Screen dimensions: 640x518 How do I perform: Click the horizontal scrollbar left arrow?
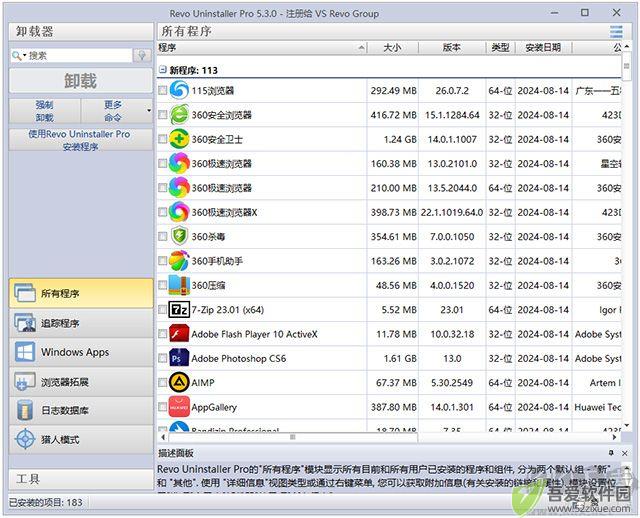(x=163, y=437)
